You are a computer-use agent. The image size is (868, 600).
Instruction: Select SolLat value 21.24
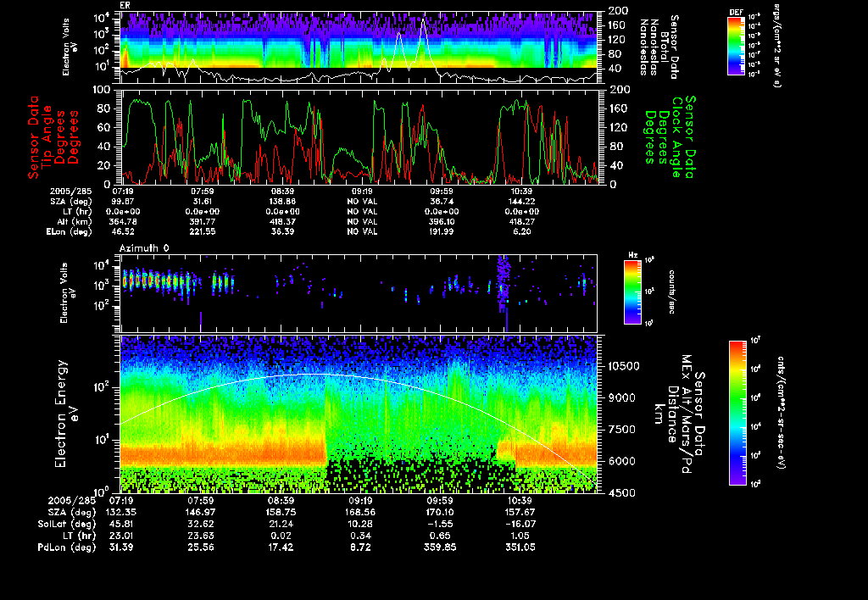[281, 525]
